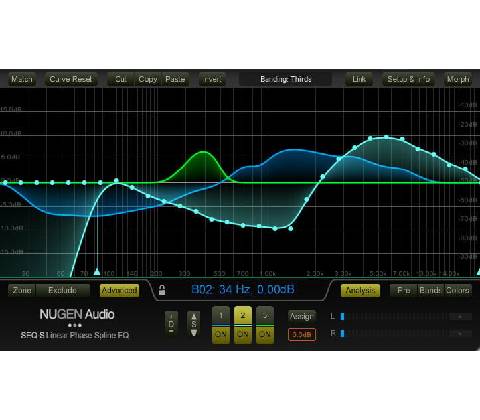Click the Assign button
The width and height of the screenshot is (480, 420).
(301, 316)
